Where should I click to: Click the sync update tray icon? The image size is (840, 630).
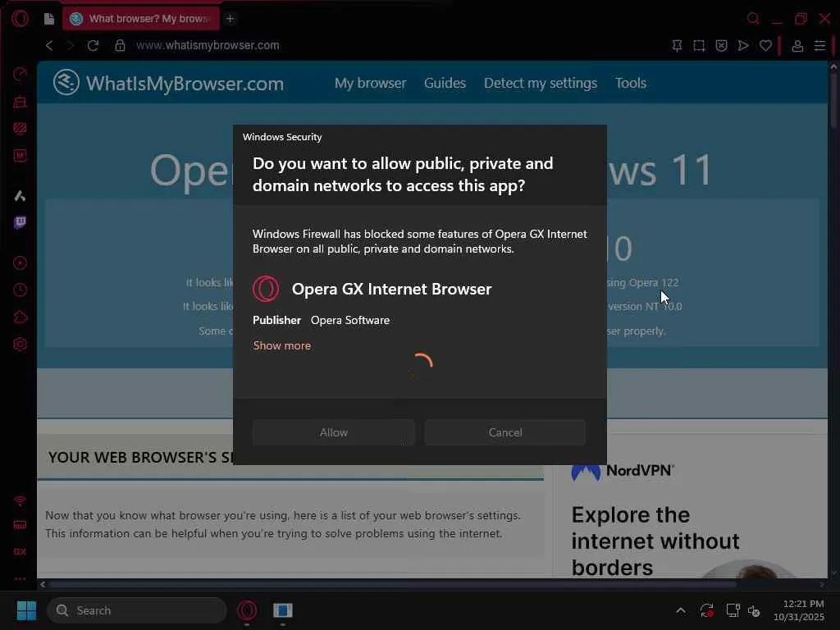click(706, 610)
